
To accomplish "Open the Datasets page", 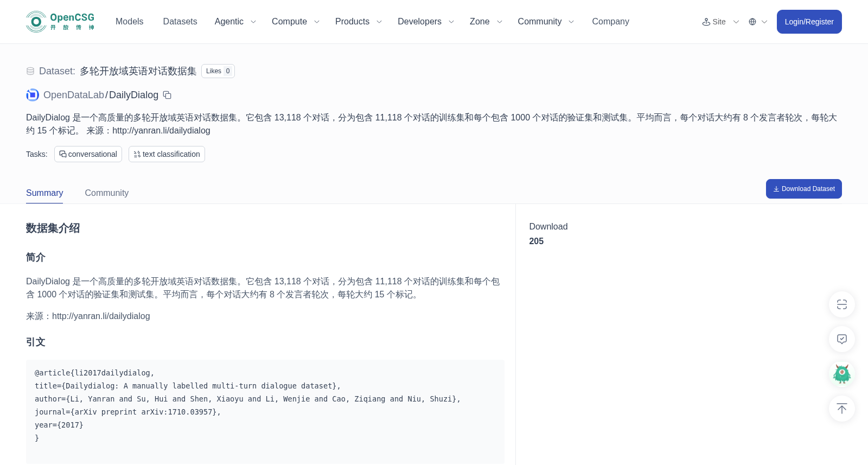I will (x=180, y=22).
